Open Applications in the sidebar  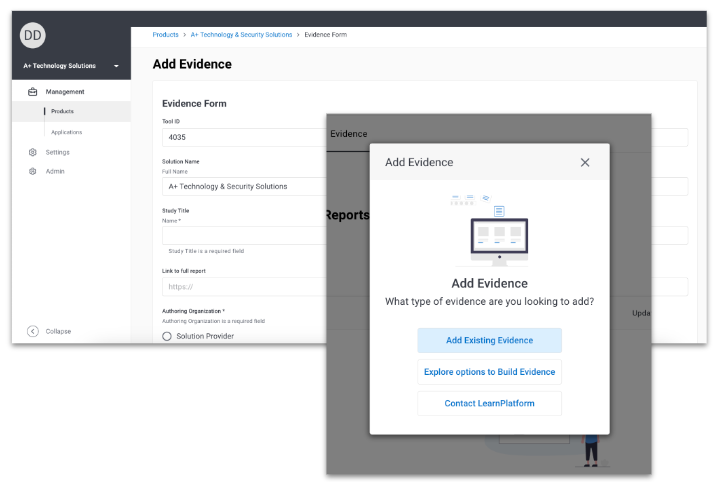point(66,132)
